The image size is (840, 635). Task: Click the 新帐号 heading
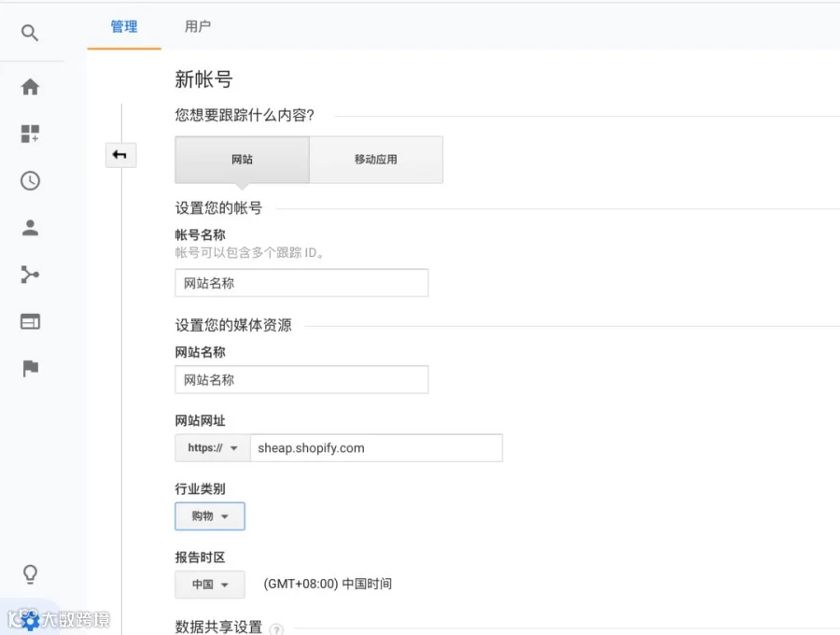coord(203,79)
